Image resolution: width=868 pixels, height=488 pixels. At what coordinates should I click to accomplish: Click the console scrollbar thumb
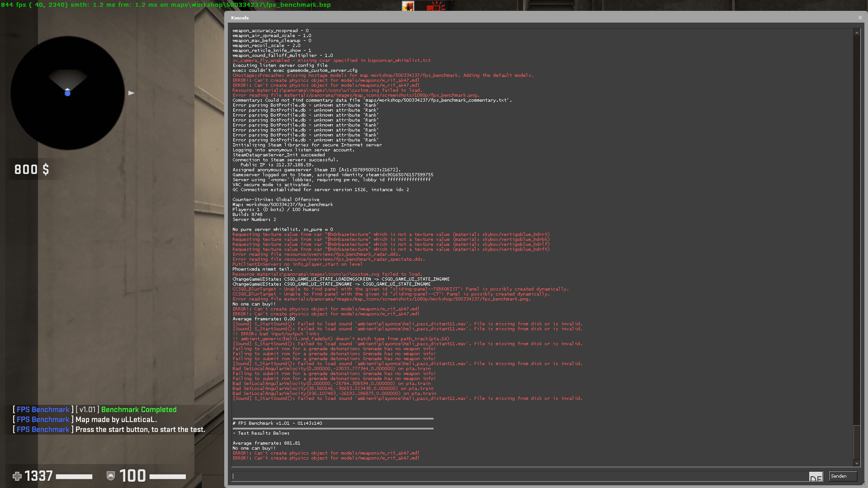(856, 441)
